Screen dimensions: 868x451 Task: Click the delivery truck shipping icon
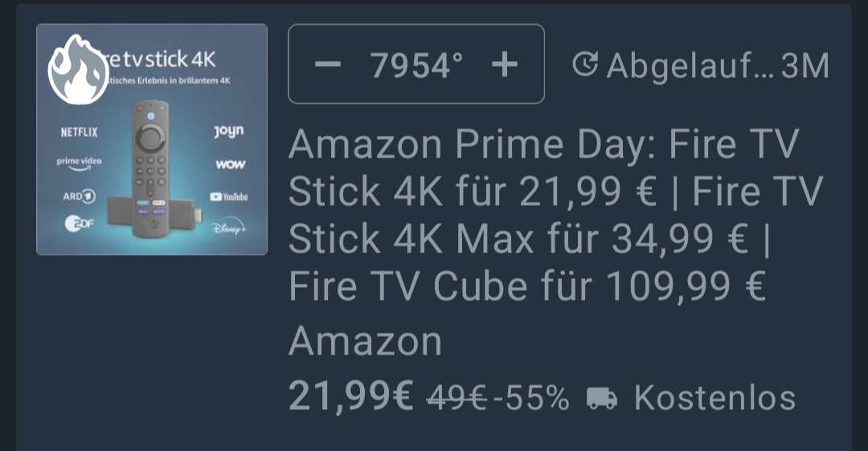[x=602, y=398]
